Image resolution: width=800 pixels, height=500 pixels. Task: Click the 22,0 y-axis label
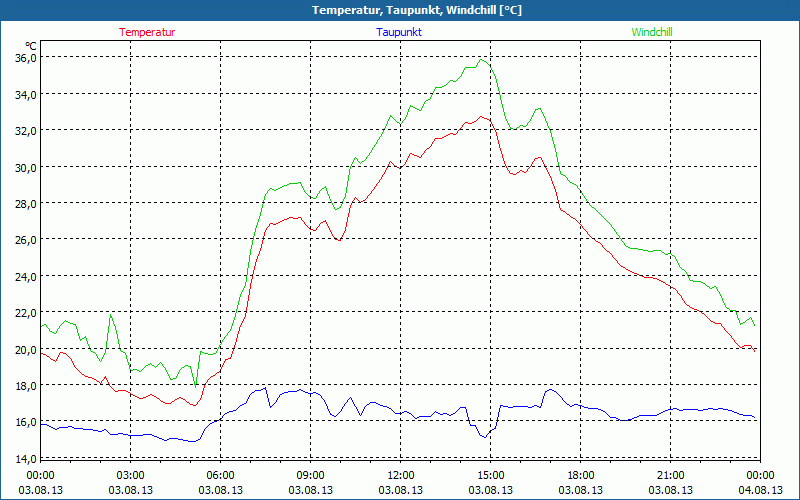[26, 313]
